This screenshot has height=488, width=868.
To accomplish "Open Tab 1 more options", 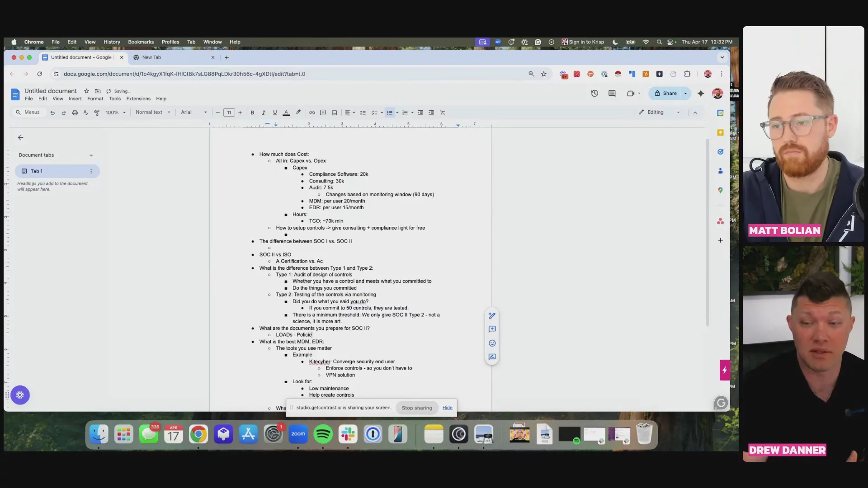I will pos(91,171).
